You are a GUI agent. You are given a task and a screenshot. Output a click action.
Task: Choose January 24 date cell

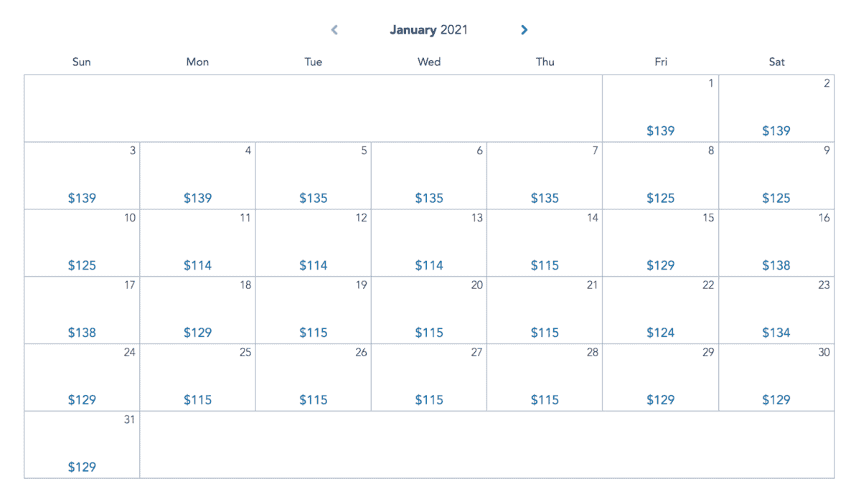(82, 378)
